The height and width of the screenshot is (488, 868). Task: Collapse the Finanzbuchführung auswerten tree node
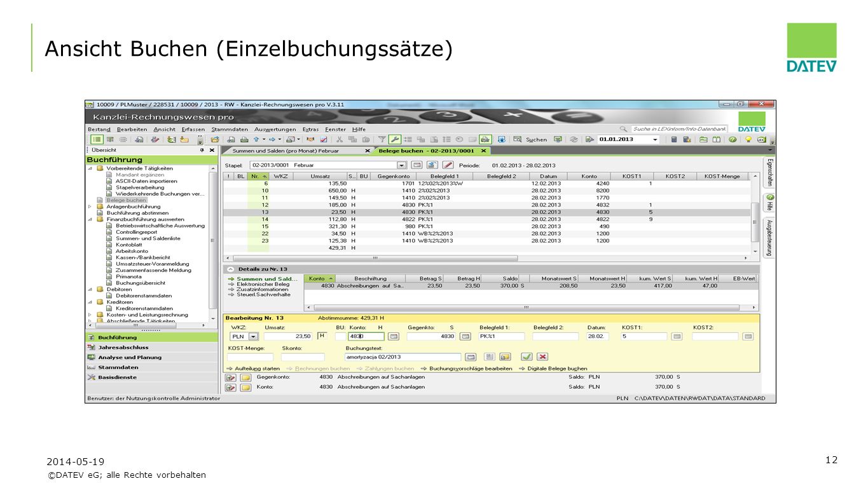point(90,219)
